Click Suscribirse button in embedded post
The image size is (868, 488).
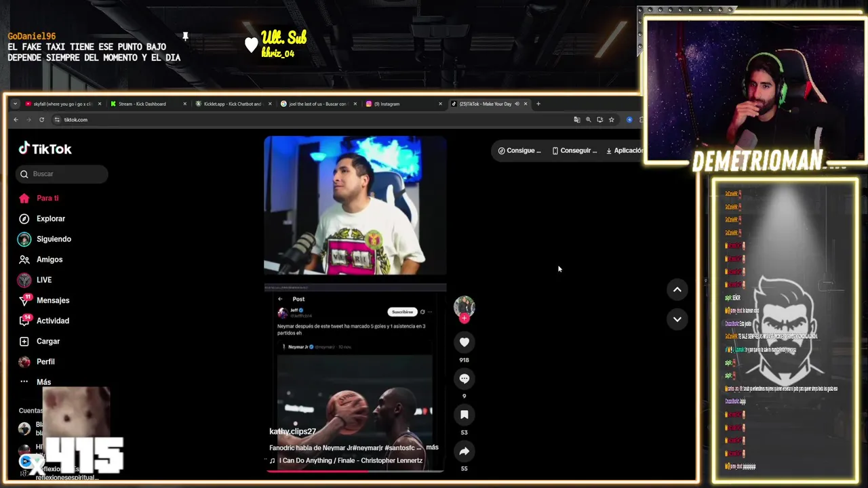tap(401, 312)
